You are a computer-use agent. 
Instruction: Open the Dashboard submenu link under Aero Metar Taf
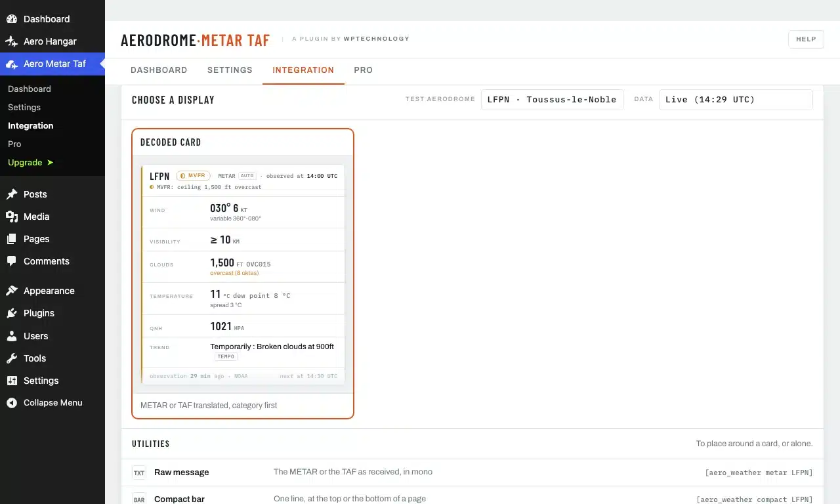tap(30, 89)
